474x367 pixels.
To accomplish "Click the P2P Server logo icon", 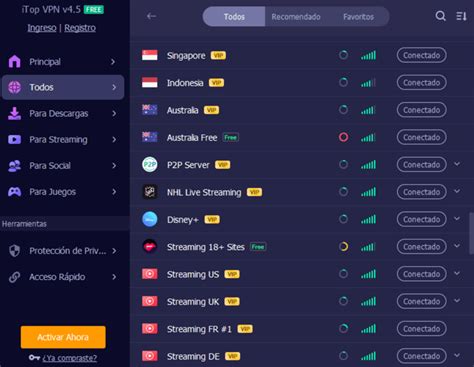I will [150, 164].
